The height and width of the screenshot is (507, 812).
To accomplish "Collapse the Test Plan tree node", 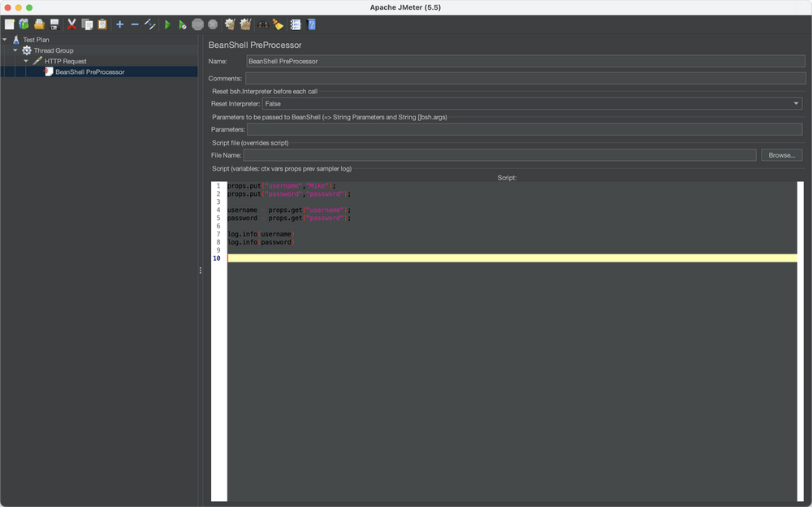I will (x=5, y=40).
